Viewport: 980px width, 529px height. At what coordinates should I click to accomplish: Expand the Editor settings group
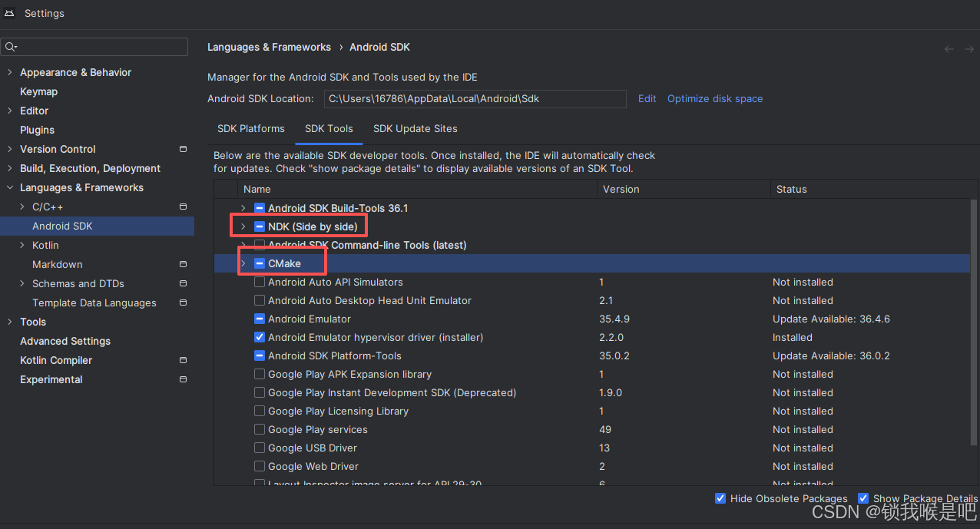coord(10,111)
